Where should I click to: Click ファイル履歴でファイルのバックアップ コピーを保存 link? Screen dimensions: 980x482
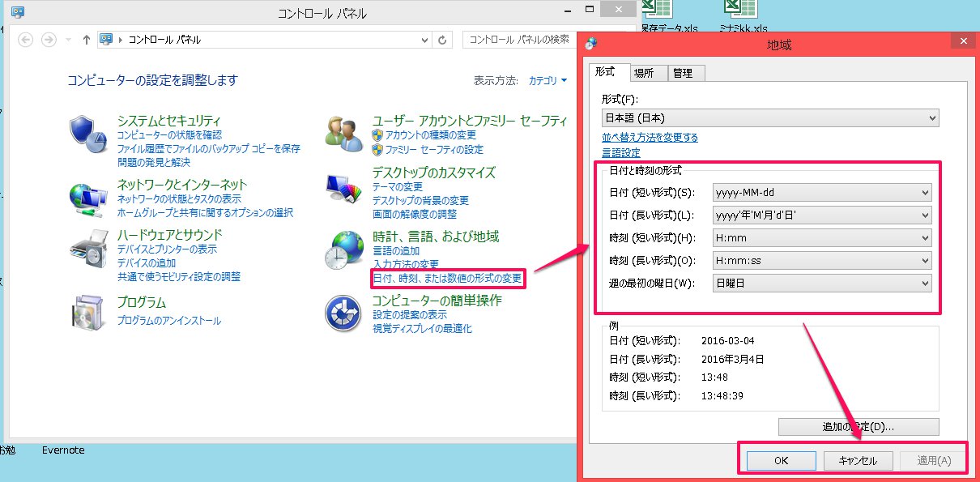point(209,149)
